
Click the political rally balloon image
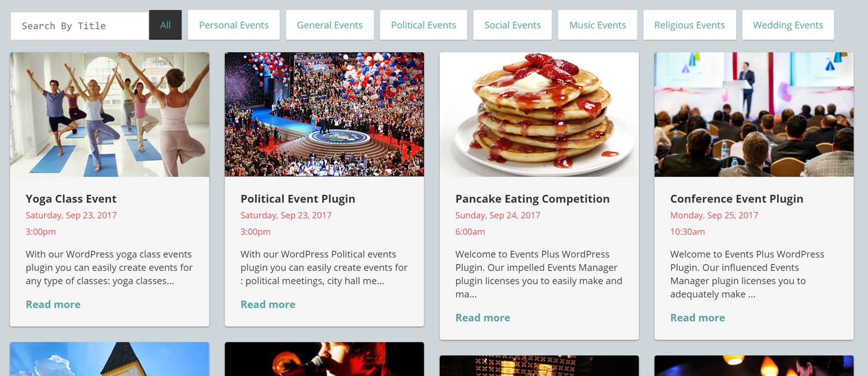pos(324,115)
